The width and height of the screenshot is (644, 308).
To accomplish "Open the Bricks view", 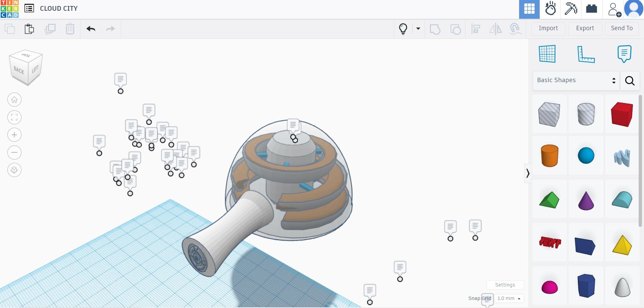I will [x=591, y=9].
